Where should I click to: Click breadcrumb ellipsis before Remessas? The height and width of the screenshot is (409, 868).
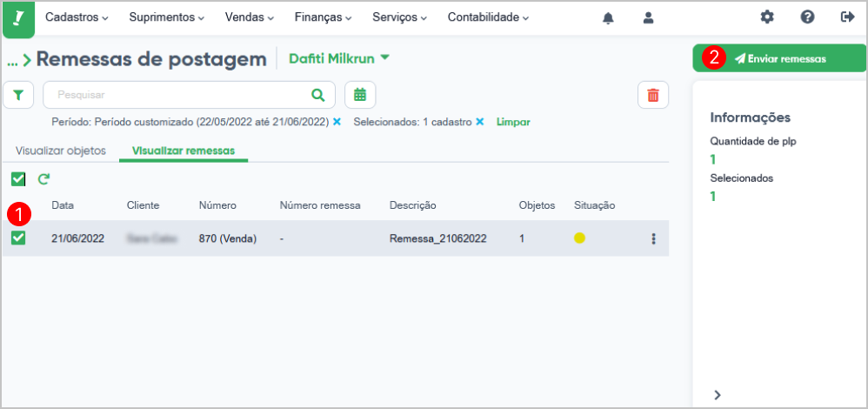coord(12,62)
